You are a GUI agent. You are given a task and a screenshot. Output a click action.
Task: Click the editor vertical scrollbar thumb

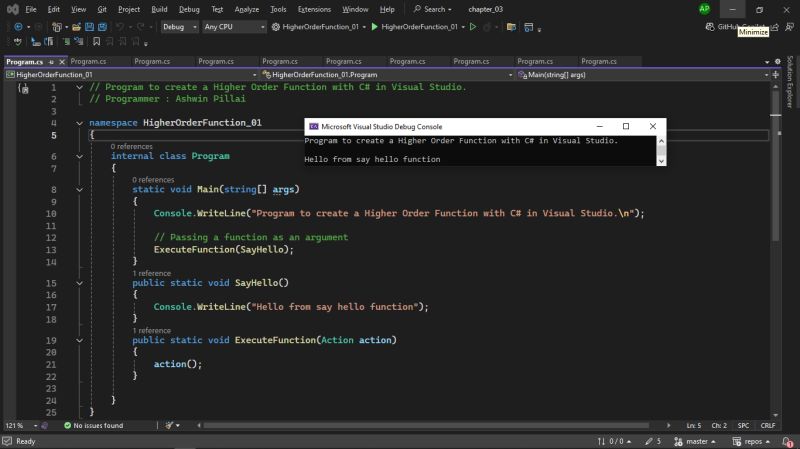click(x=776, y=166)
